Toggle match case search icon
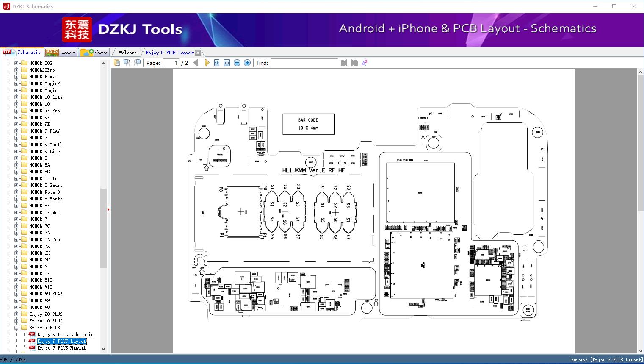 pos(365,63)
